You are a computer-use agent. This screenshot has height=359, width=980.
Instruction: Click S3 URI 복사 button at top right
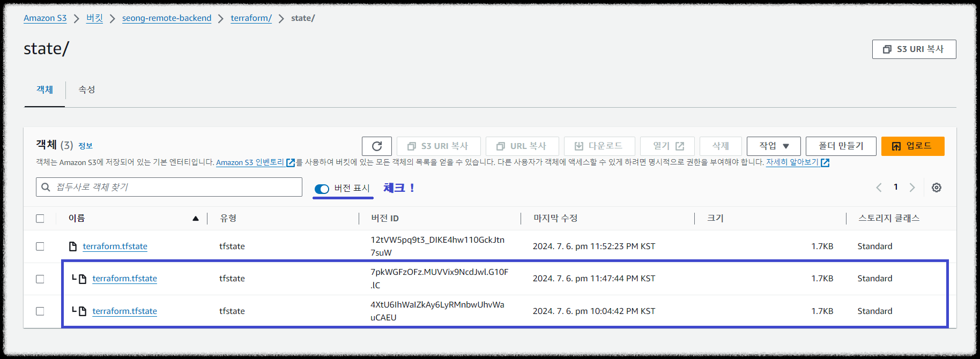[914, 49]
